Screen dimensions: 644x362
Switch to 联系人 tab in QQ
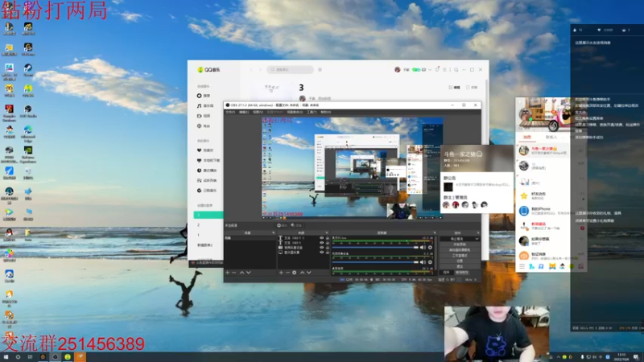coord(551,137)
